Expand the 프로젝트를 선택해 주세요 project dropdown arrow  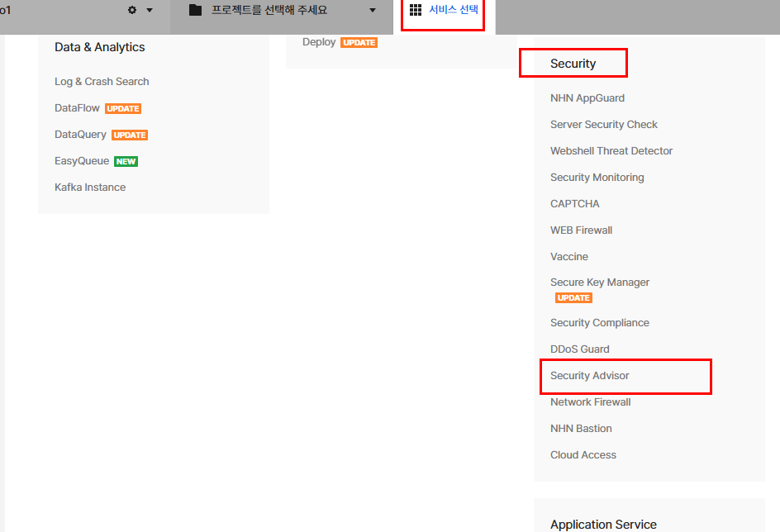coord(372,11)
